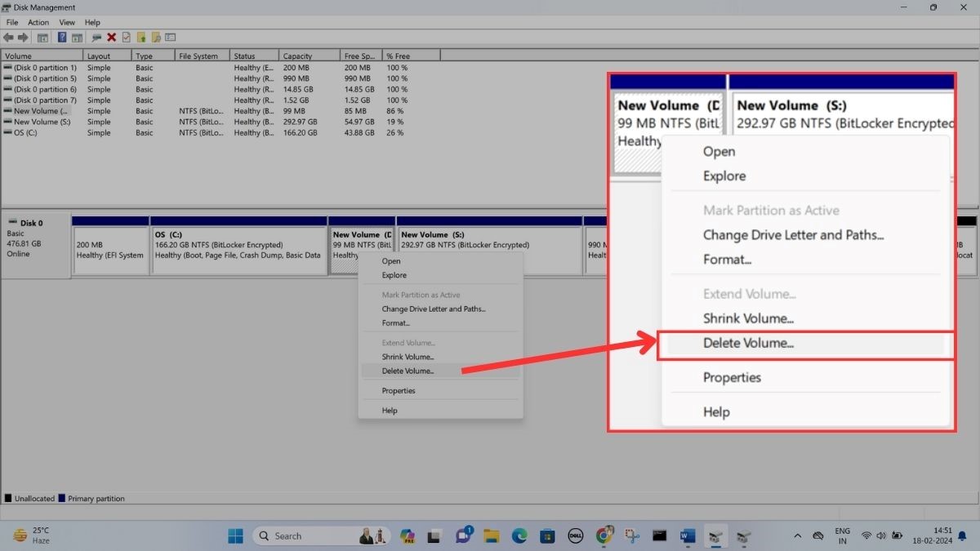Open Microsoft Edge from the taskbar
The height and width of the screenshot is (551, 980).
tap(519, 535)
